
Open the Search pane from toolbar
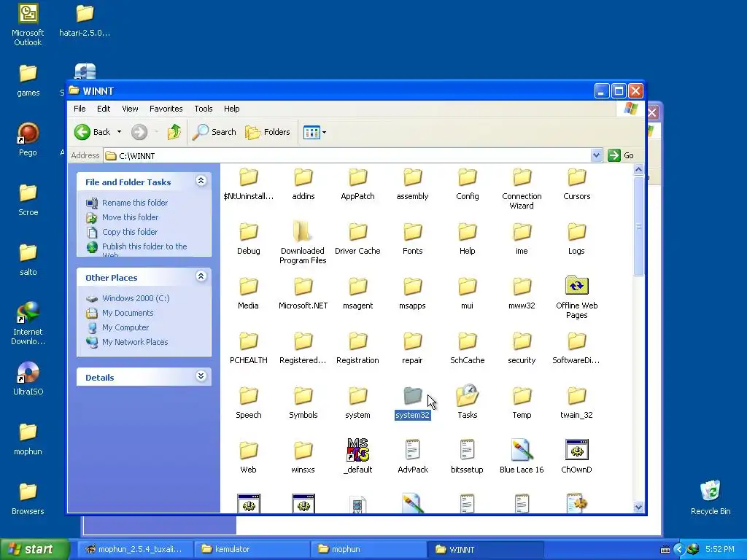coord(214,132)
